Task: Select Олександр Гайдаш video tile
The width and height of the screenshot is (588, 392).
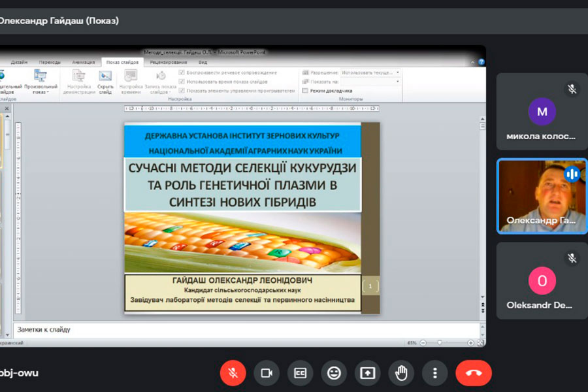Action: 542,196
